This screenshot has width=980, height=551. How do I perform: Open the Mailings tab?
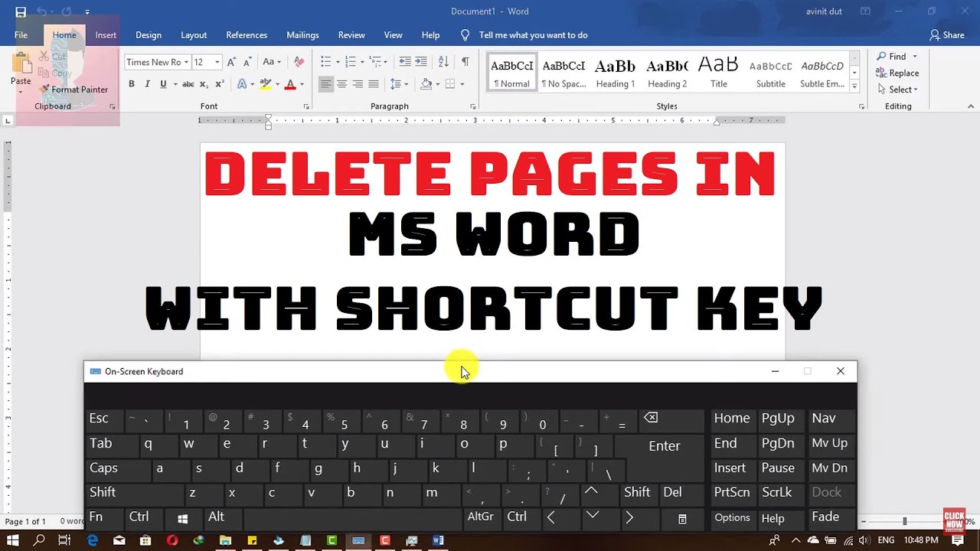click(302, 35)
